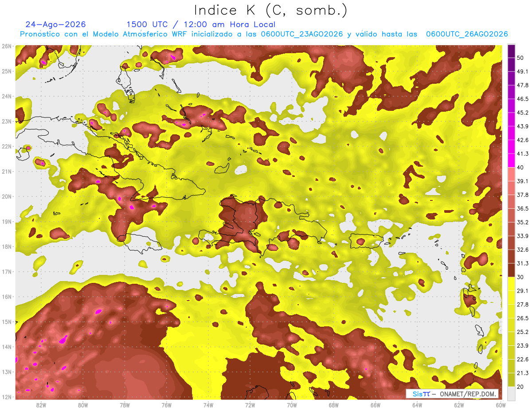Click the colorbar label "45.2"
This screenshot has width=532, height=411.
(523, 113)
